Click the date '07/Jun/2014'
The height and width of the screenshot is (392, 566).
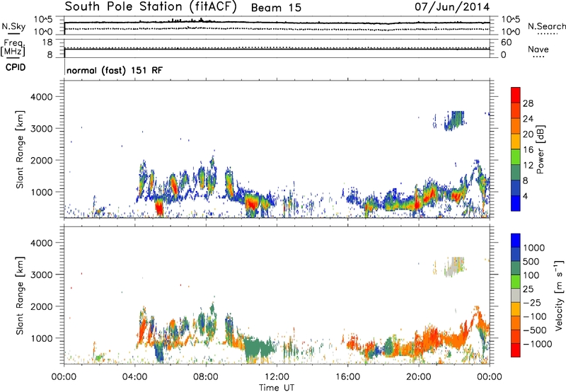click(x=452, y=7)
